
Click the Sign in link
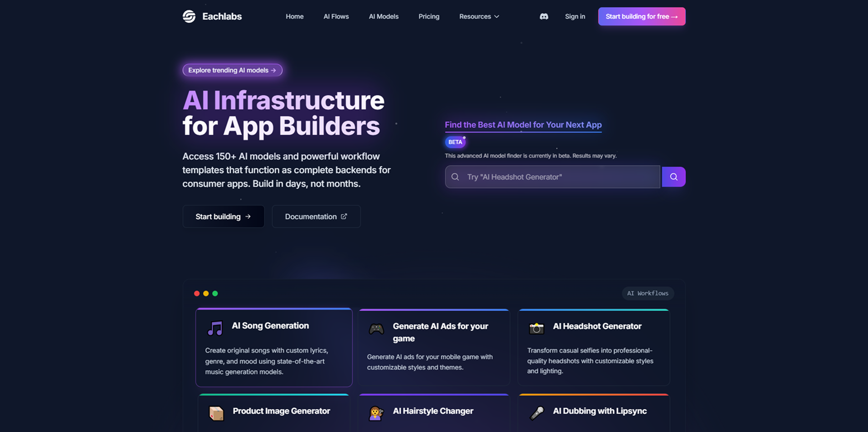pos(575,16)
